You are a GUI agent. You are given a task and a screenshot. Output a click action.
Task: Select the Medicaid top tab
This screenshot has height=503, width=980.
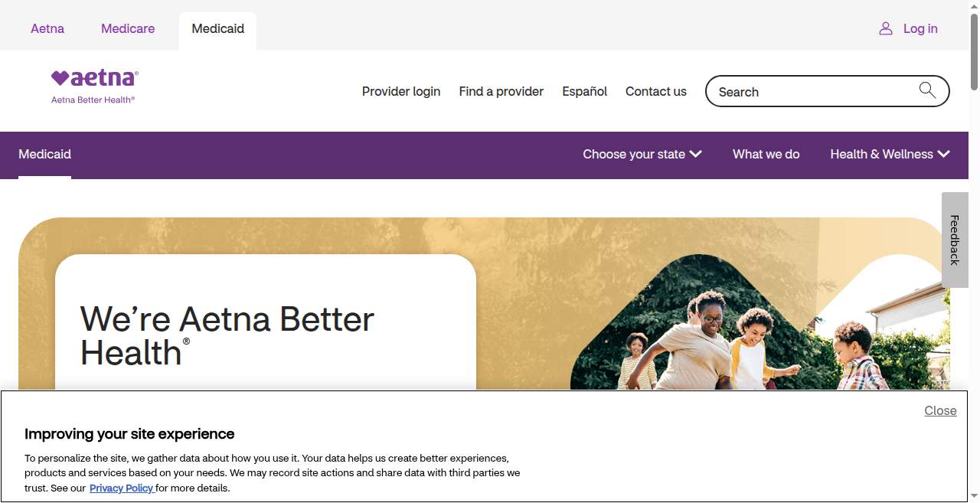[x=217, y=29]
